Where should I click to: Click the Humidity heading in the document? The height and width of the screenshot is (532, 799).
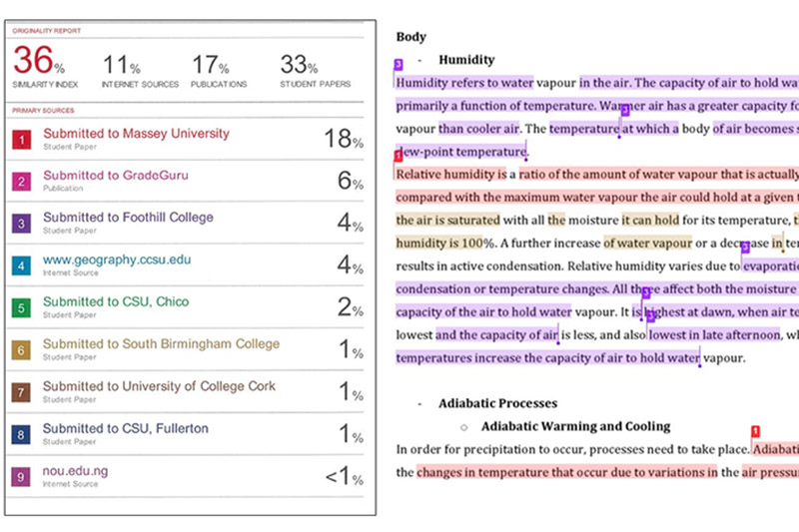466,60
